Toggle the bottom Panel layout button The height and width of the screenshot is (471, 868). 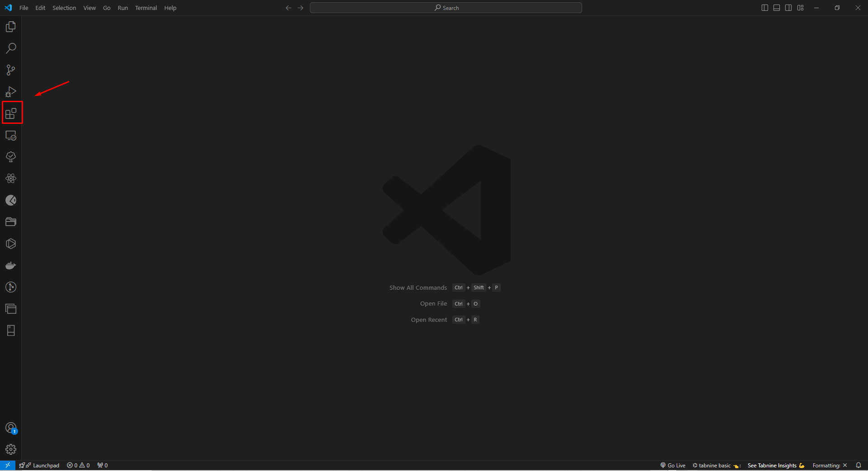click(x=777, y=8)
